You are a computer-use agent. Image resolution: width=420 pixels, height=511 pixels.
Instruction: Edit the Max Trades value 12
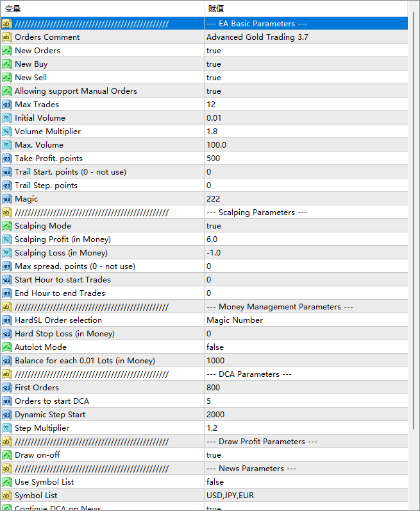point(306,105)
